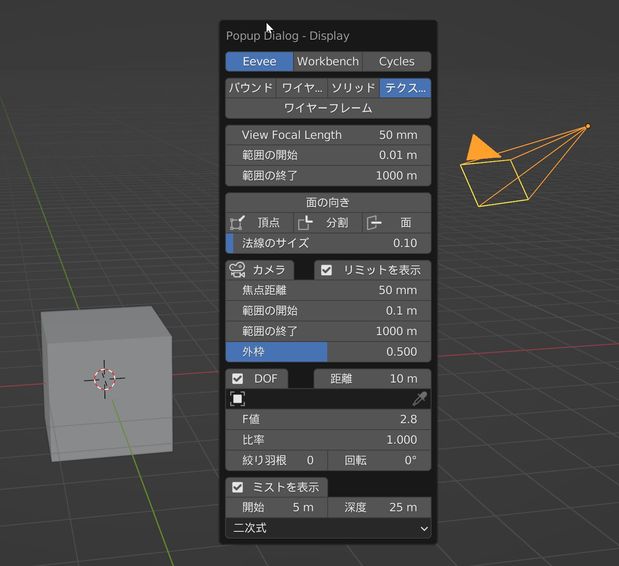Select ソリッド display mode

tap(353, 88)
